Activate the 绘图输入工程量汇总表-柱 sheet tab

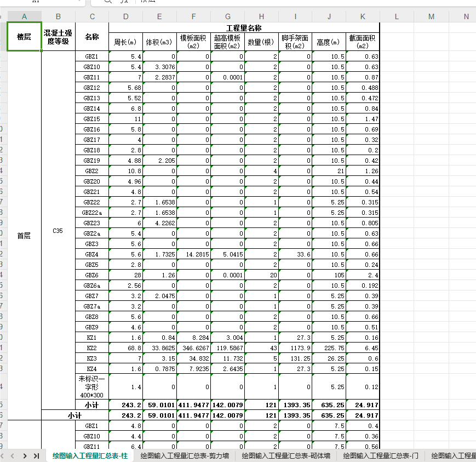pos(90,455)
